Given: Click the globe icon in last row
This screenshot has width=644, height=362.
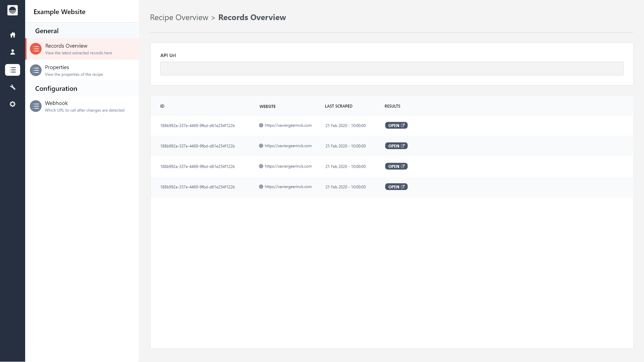Looking at the screenshot, I should 261,187.
